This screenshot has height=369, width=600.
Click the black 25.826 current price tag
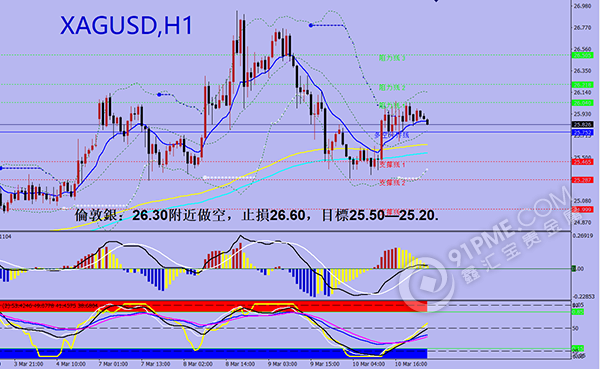(x=582, y=124)
